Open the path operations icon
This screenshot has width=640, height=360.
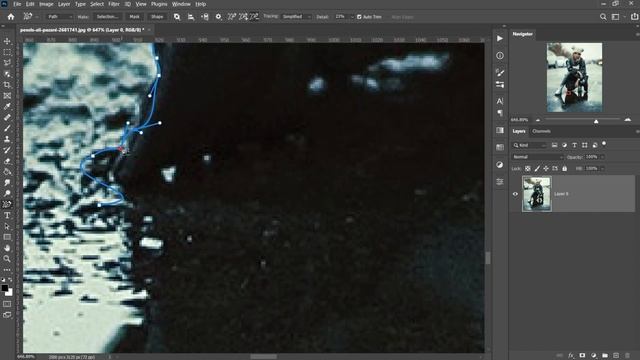tap(177, 17)
